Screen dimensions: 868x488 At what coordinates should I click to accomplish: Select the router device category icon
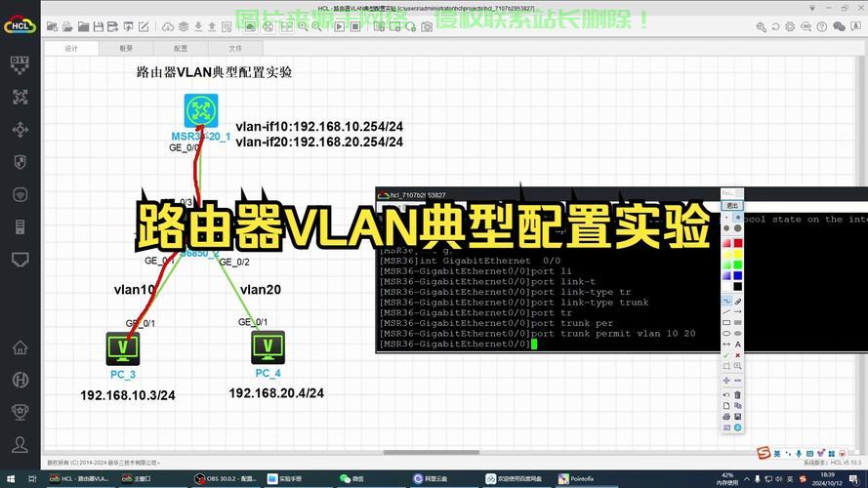coord(20,97)
